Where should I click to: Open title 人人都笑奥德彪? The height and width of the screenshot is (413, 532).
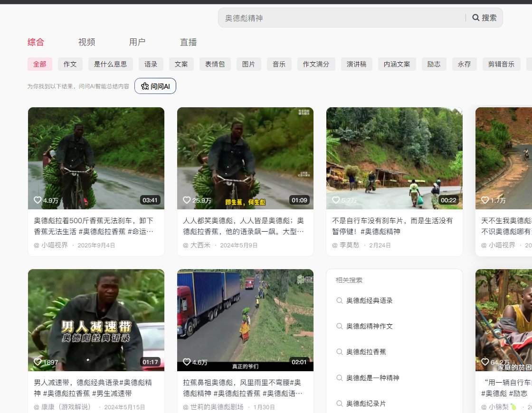point(243,226)
